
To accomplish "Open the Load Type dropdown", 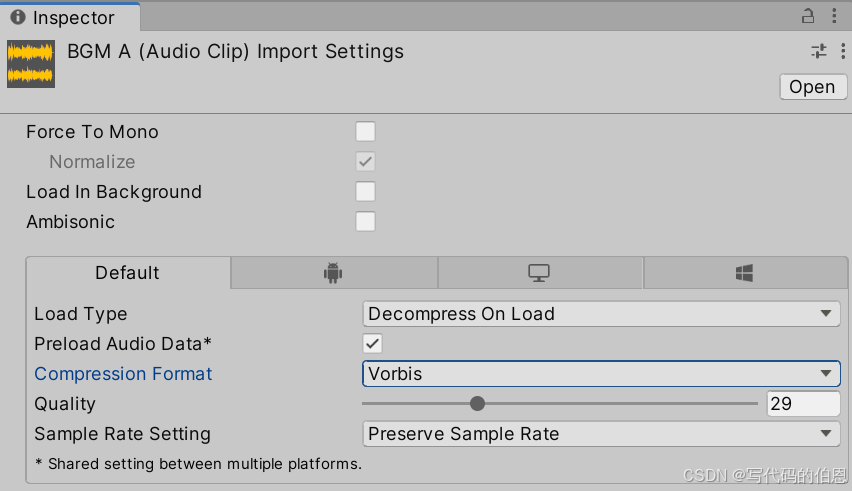I will [600, 314].
